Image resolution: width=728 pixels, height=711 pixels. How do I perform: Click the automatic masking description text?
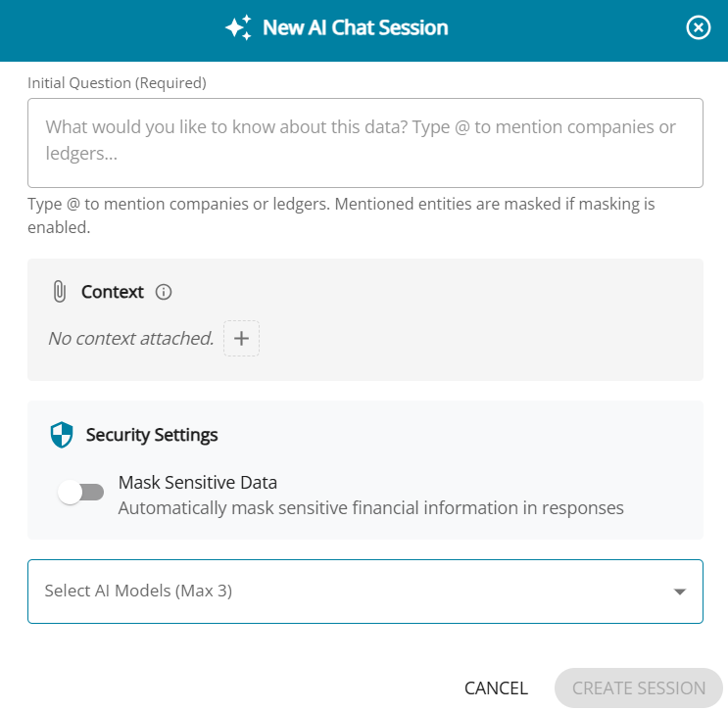[370, 508]
